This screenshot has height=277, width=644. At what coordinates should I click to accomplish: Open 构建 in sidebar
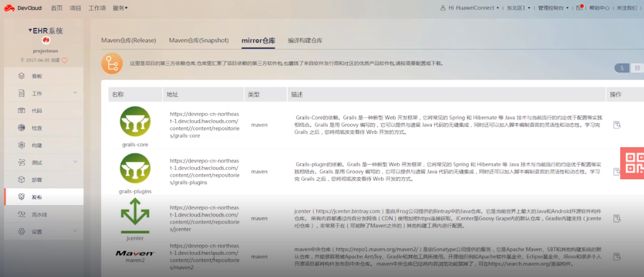click(44, 145)
